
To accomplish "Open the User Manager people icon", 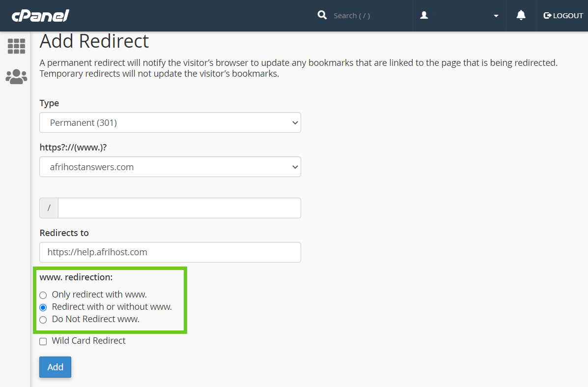I will click(x=16, y=77).
